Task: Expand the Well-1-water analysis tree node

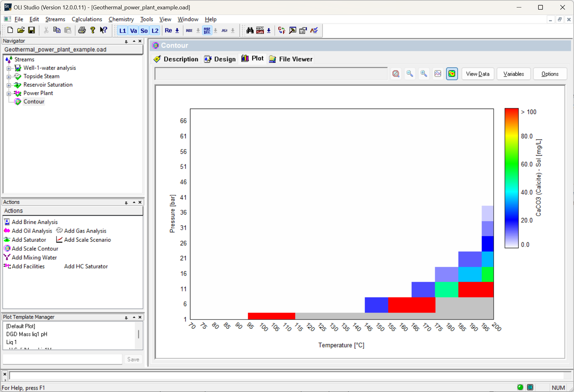Action: click(x=9, y=68)
